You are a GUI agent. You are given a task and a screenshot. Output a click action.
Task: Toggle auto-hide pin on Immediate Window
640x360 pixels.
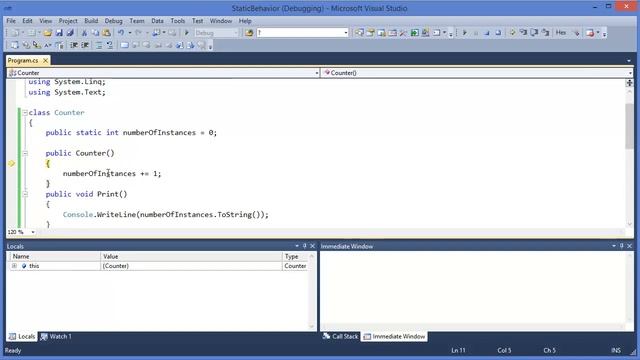point(622,246)
